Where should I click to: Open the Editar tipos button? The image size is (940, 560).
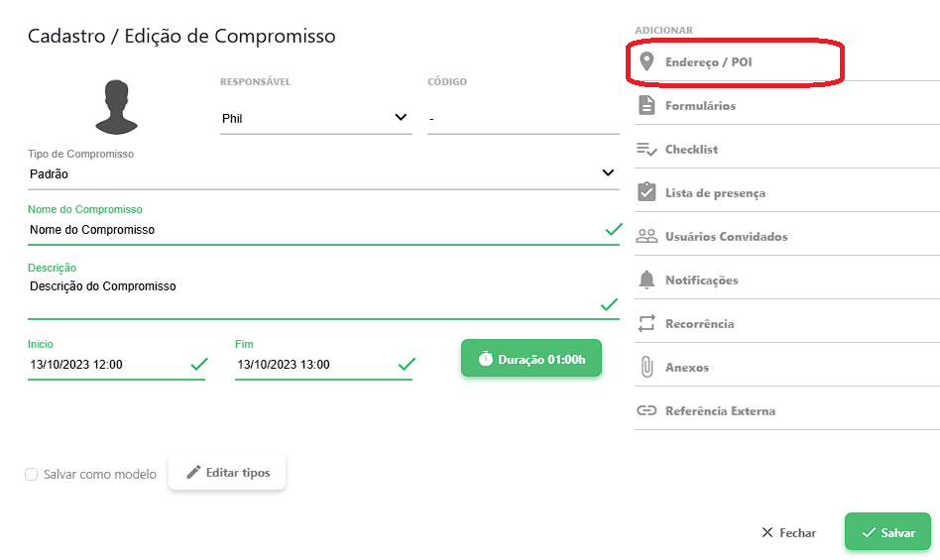(227, 473)
